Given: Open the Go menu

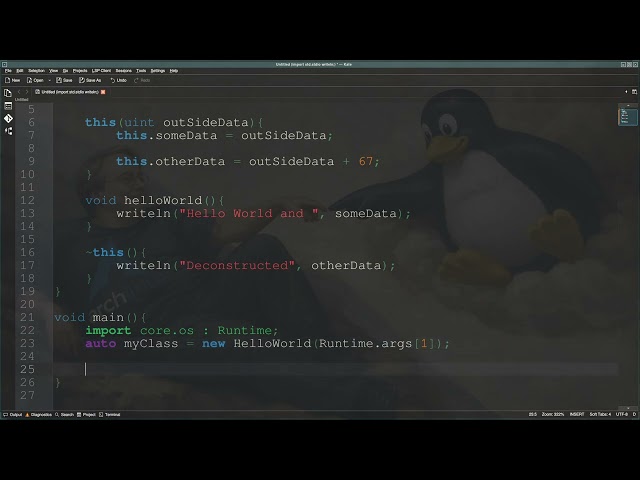Looking at the screenshot, I should (x=65, y=71).
